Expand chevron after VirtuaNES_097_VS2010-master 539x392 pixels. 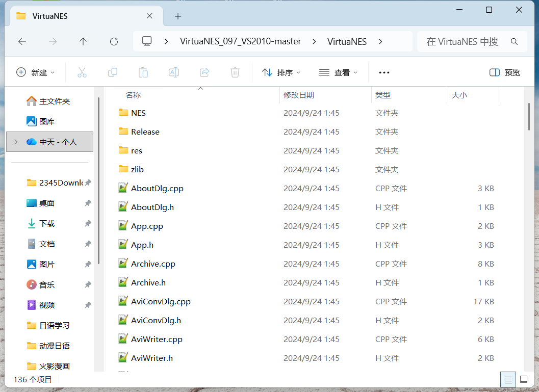(x=314, y=42)
